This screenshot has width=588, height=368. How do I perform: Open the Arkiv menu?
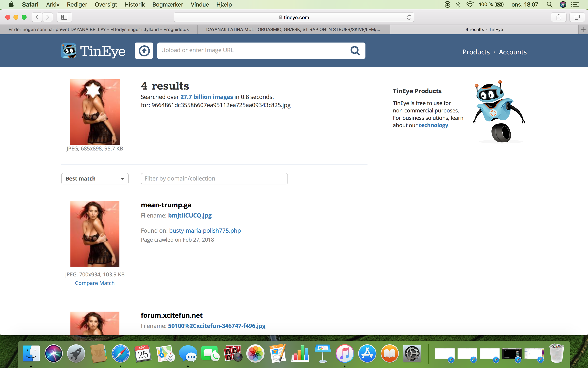pyautogui.click(x=53, y=4)
